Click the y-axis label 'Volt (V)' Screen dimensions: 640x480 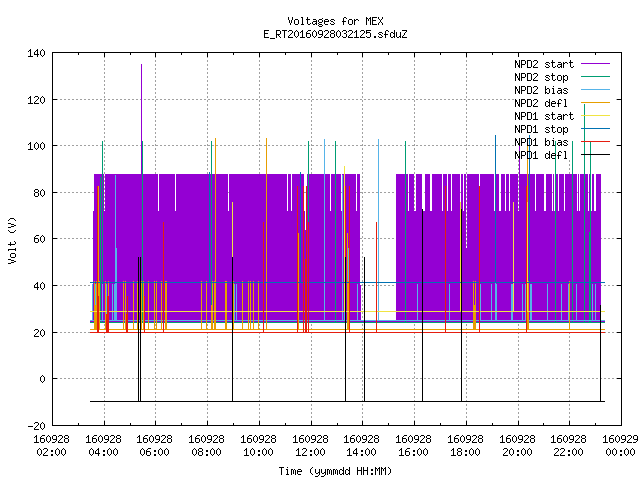click(x=12, y=240)
